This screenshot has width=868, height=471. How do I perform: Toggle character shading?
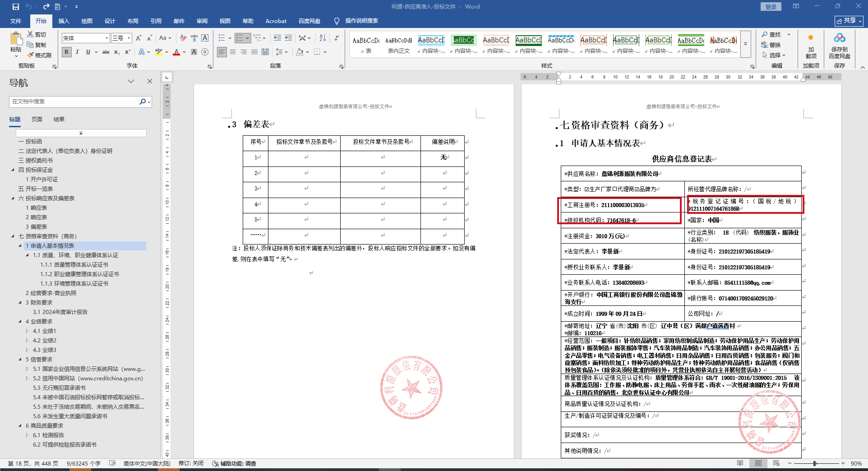click(x=194, y=52)
